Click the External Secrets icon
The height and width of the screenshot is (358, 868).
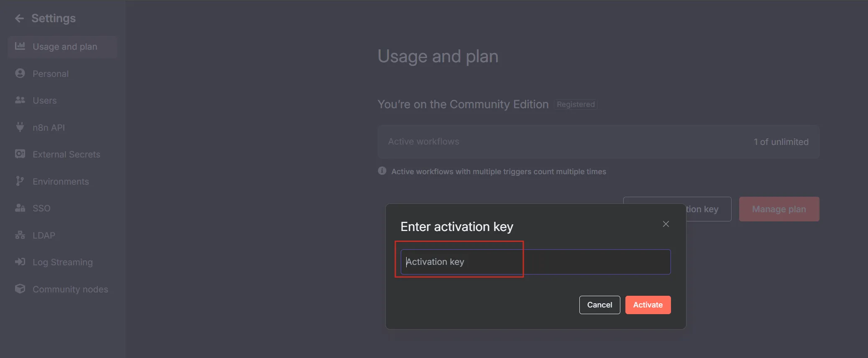[x=20, y=154]
